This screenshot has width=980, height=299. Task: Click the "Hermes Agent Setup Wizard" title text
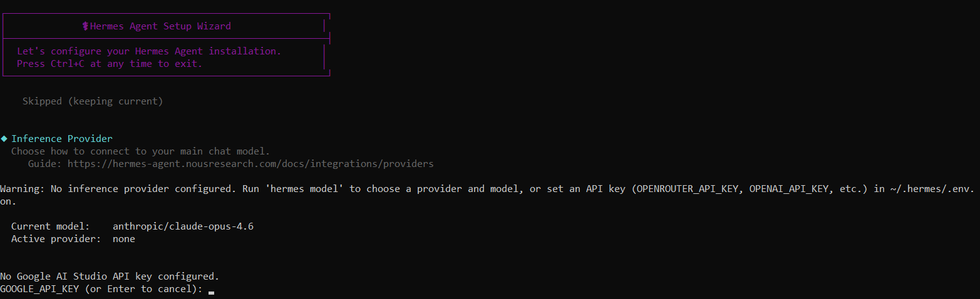160,26
